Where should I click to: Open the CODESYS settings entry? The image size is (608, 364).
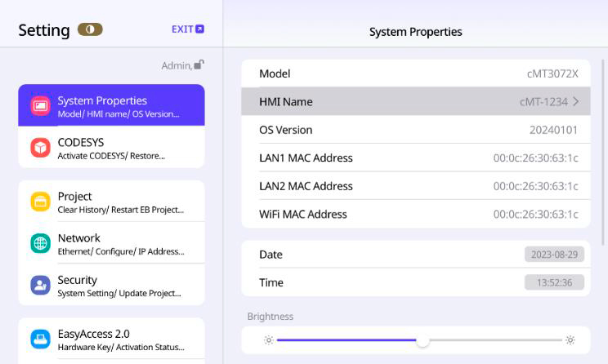(x=111, y=147)
